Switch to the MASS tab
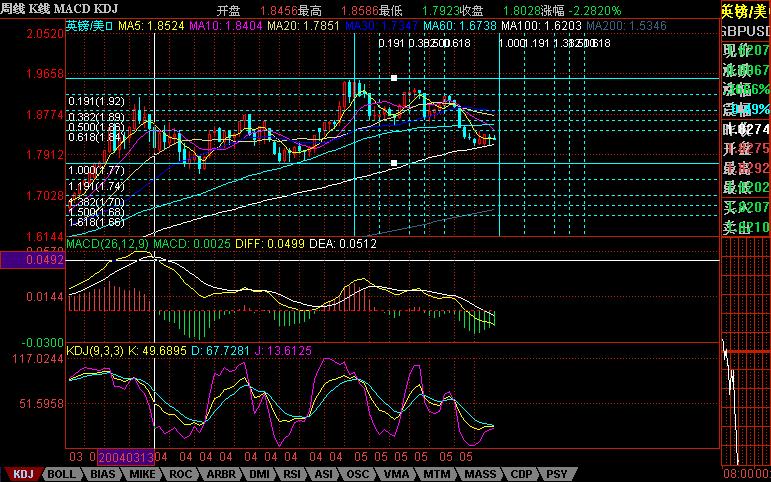The image size is (771, 482). click(480, 474)
